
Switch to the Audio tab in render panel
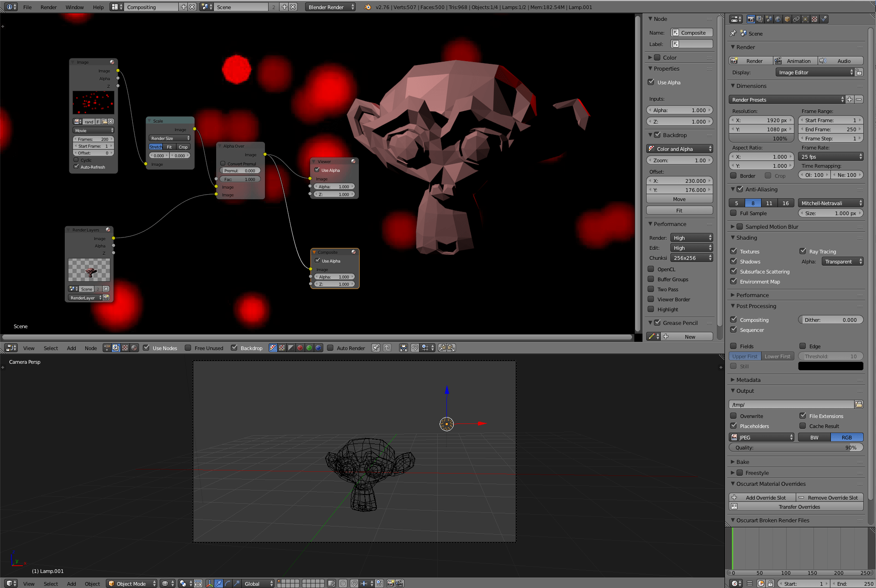pos(844,61)
